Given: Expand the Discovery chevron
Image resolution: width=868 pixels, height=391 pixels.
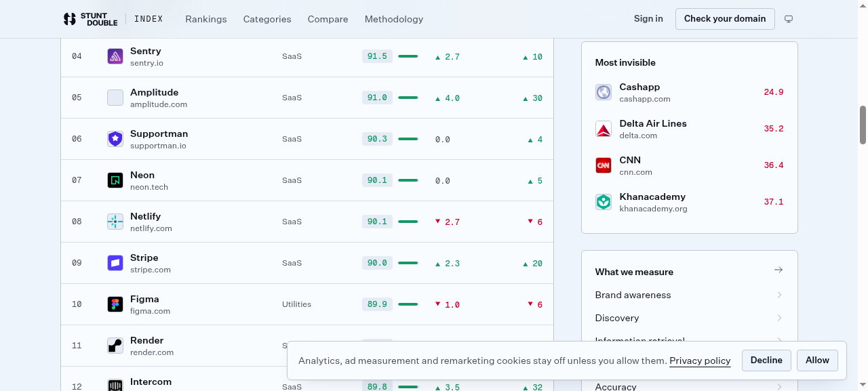Looking at the screenshot, I should tap(779, 318).
